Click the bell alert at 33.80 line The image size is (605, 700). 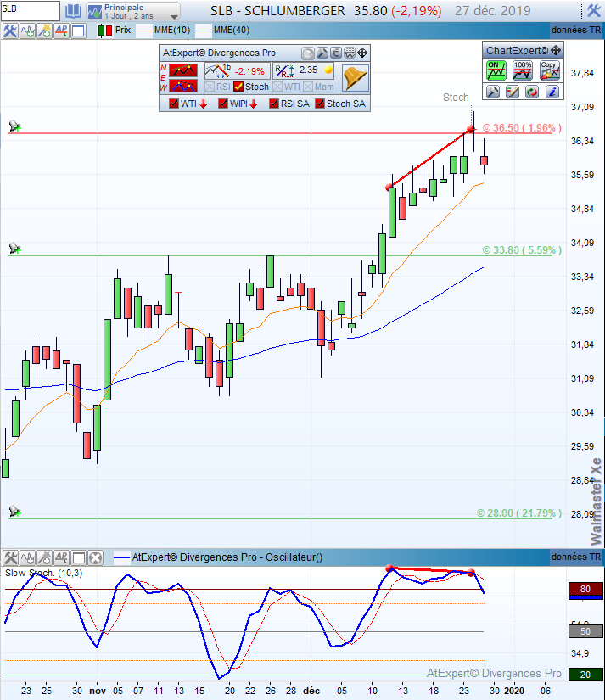pos(14,249)
